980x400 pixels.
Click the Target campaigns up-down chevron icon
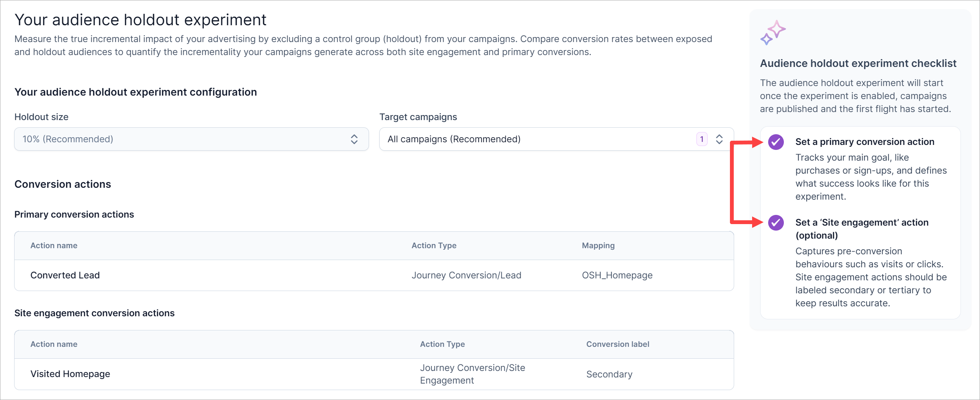point(719,139)
